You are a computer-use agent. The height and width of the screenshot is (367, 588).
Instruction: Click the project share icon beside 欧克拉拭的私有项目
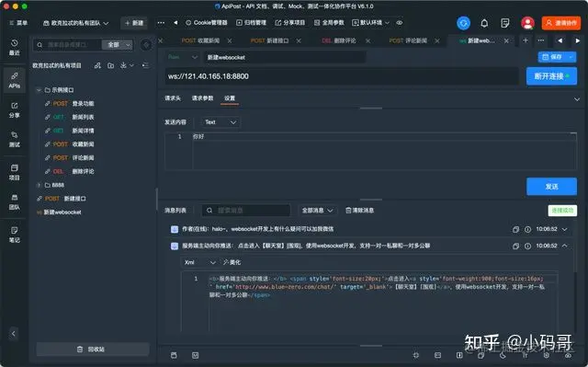click(x=97, y=65)
